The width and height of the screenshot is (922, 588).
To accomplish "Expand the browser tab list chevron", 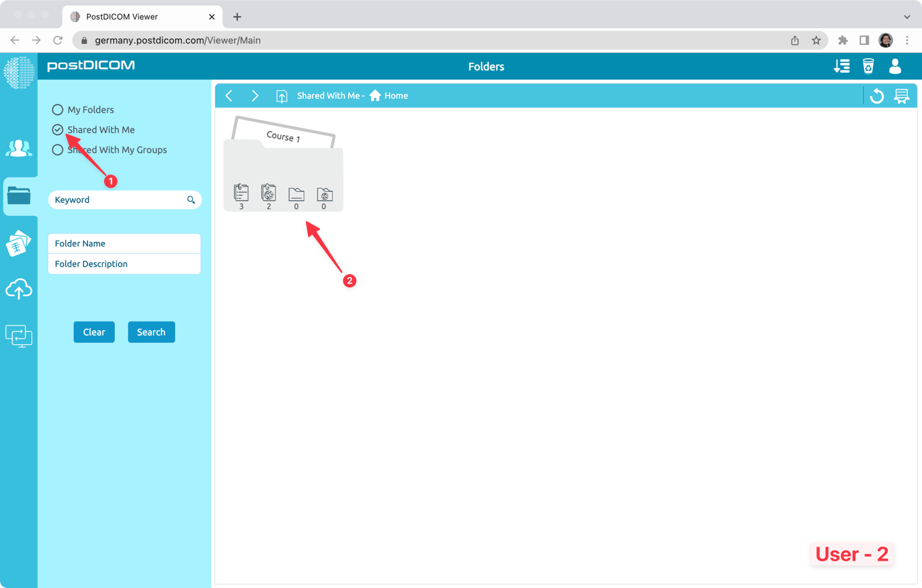I will tap(907, 16).
